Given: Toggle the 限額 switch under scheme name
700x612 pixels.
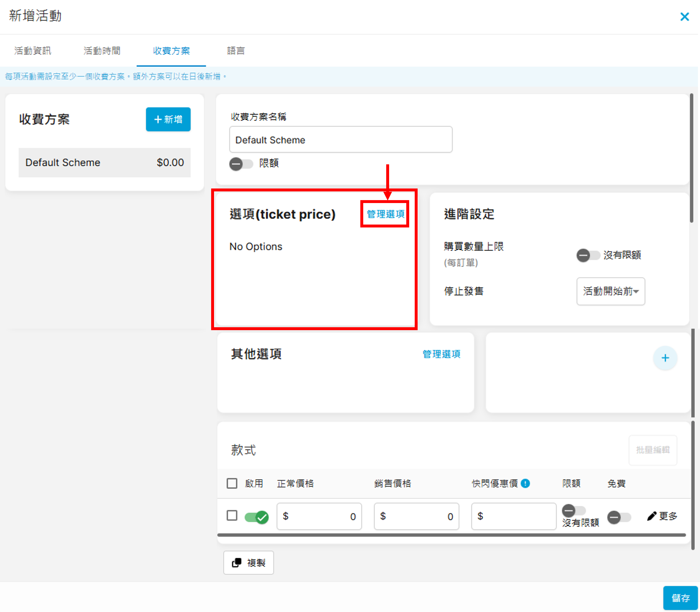Looking at the screenshot, I should (x=241, y=164).
